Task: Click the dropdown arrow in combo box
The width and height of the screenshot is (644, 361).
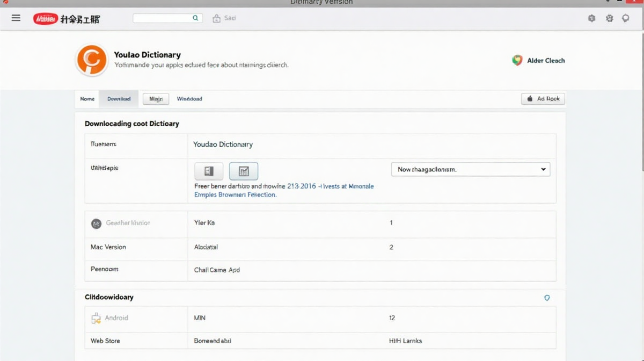Action: pyautogui.click(x=544, y=169)
